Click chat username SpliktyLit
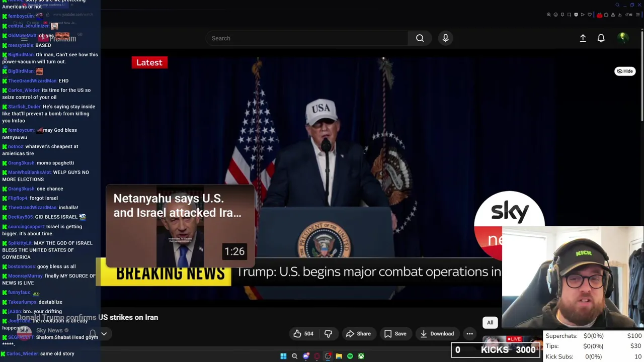Image resolution: width=644 pixels, height=362 pixels. pyautogui.click(x=20, y=243)
